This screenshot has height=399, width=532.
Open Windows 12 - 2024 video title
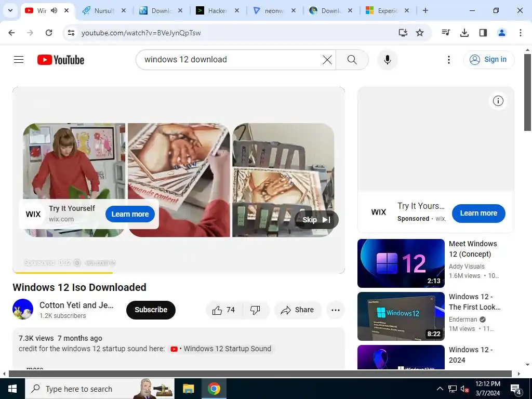coord(471,354)
